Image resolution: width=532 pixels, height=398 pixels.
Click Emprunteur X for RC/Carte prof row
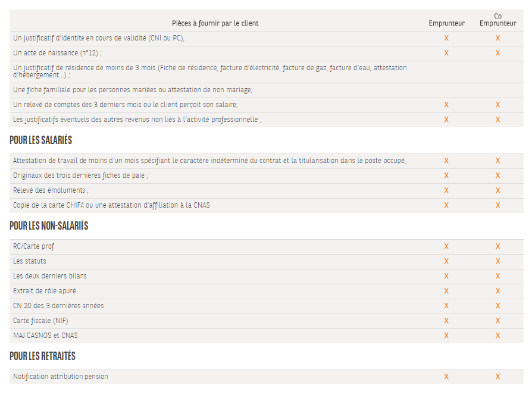(x=446, y=247)
